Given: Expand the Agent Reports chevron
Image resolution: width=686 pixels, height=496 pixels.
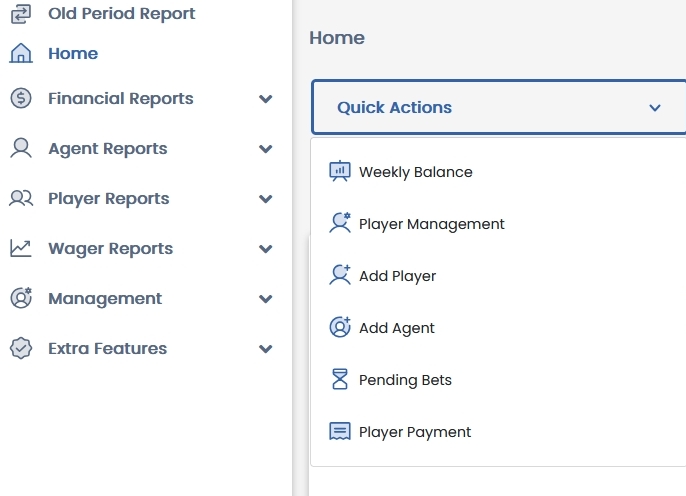Looking at the screenshot, I should point(265,149).
